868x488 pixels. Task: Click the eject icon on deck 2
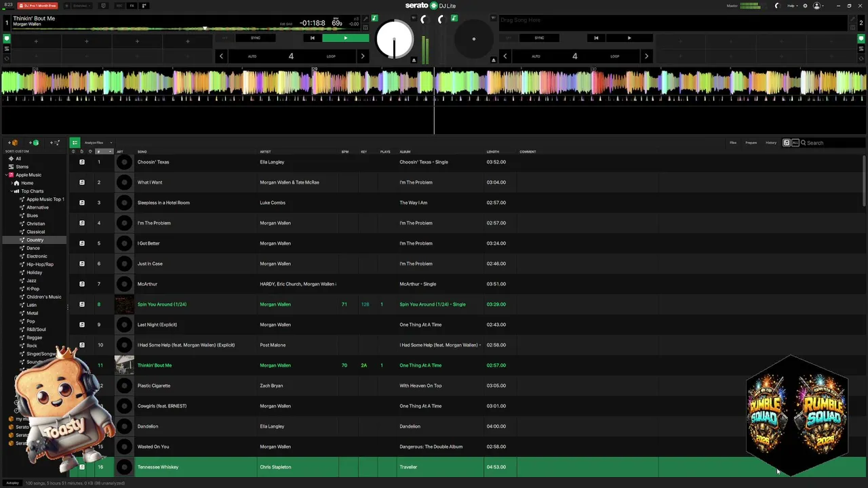tap(494, 60)
